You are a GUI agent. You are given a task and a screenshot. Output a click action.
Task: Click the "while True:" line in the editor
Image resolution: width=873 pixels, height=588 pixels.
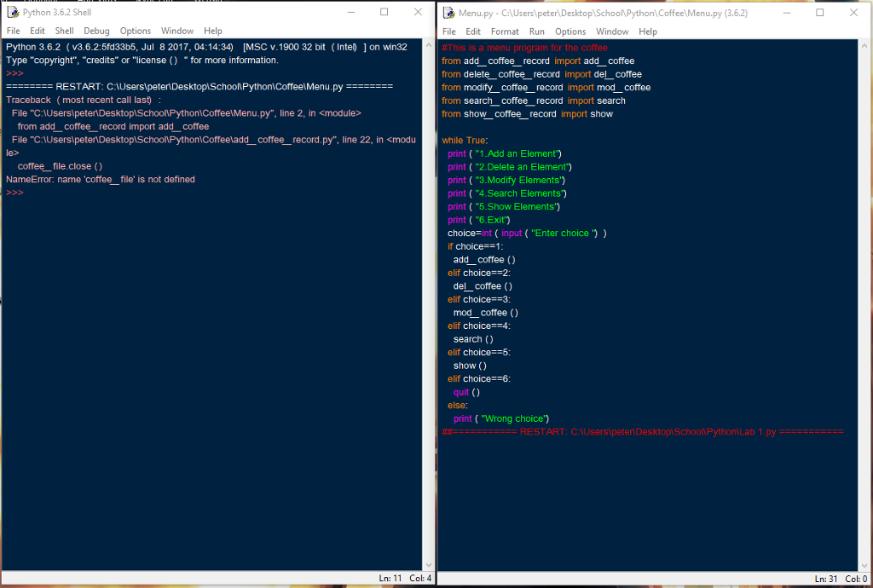[465, 141]
